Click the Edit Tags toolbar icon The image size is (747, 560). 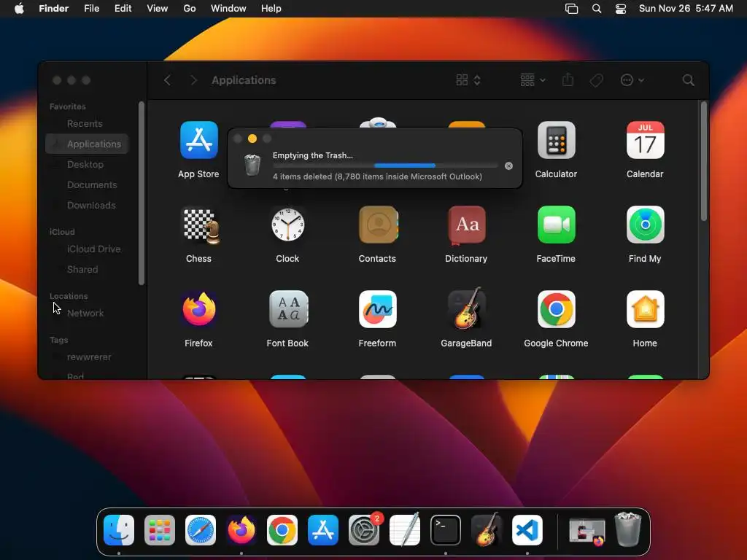(x=597, y=80)
